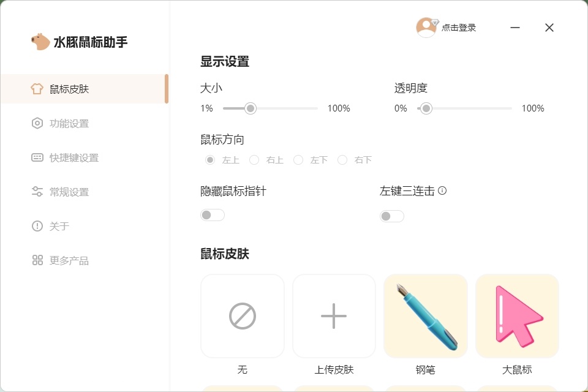Click the 关于 sidebar item
This screenshot has width=588, height=392.
point(59,226)
